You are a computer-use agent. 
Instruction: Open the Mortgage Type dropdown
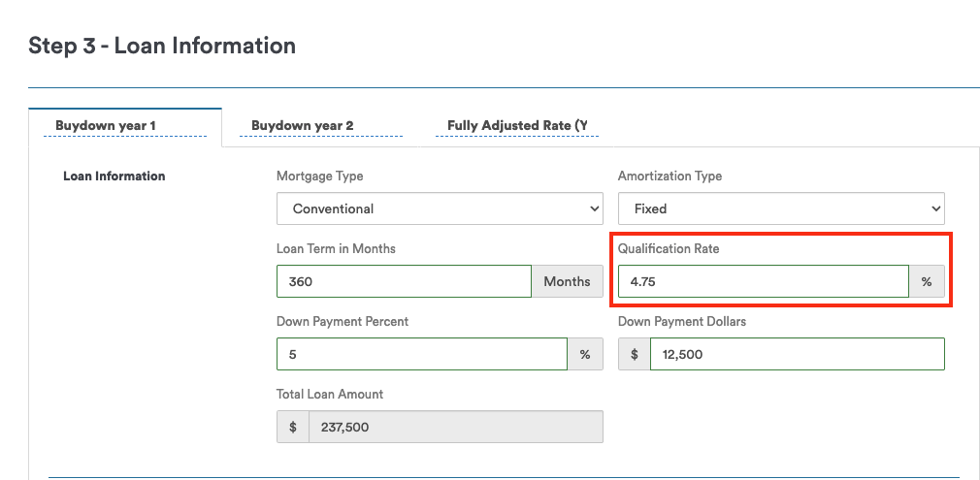440,208
